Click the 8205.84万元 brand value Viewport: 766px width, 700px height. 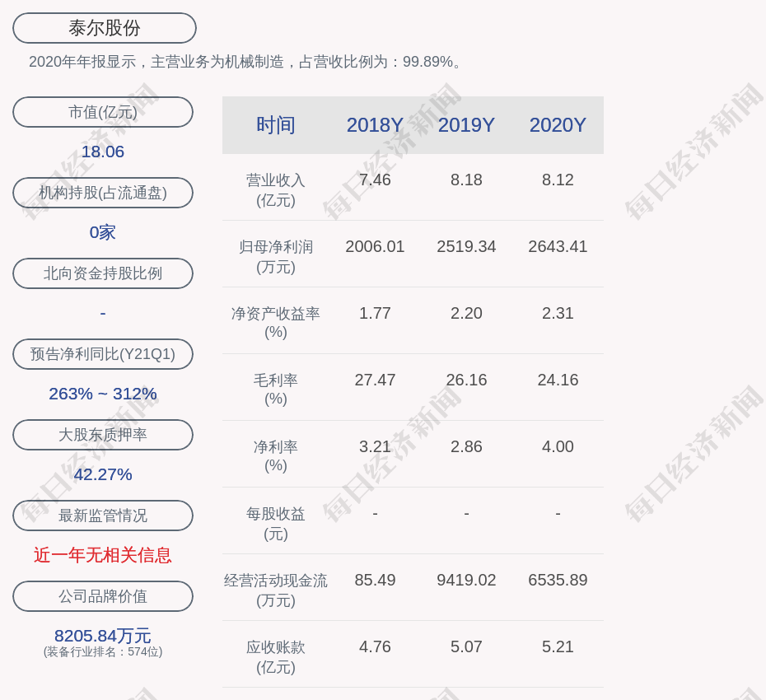(103, 636)
